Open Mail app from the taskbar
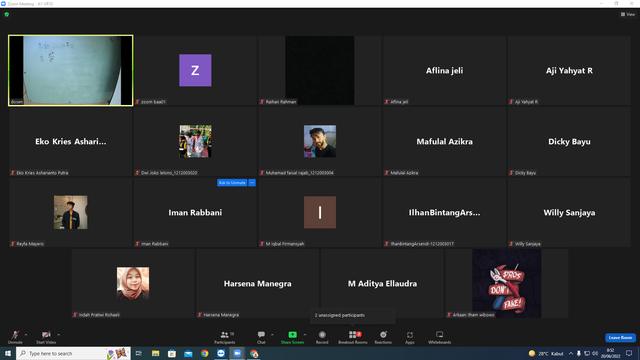Screen dimensions: 640x360 click(188, 353)
